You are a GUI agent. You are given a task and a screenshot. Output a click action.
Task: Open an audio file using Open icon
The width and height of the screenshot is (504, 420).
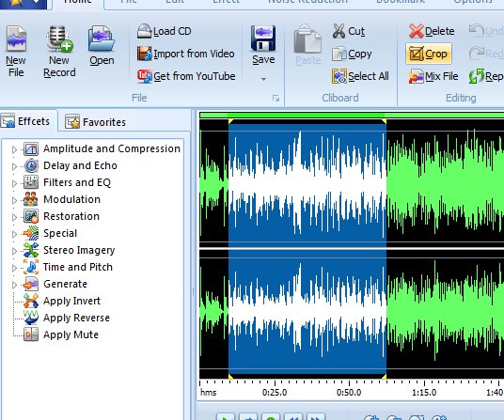tap(102, 39)
